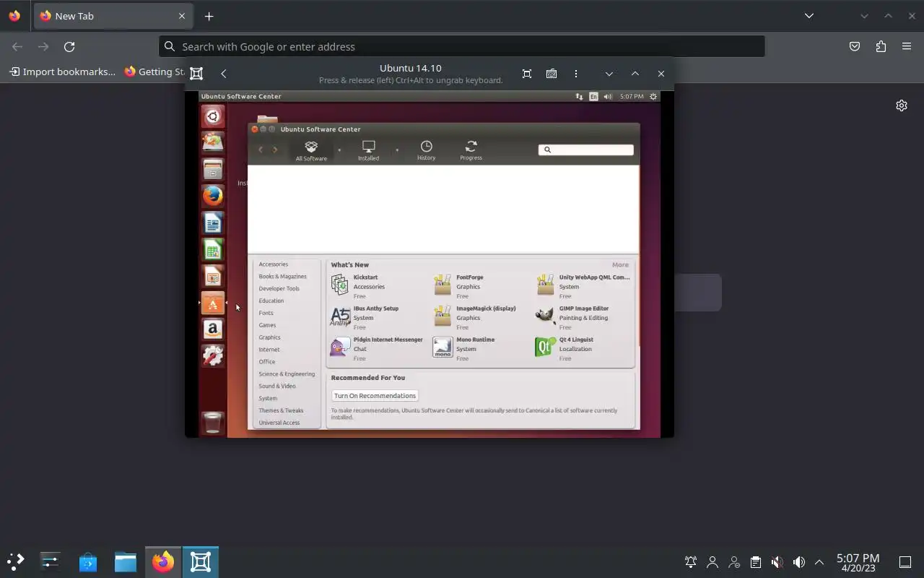Select the Graphics category
924x578 pixels.
point(270,337)
